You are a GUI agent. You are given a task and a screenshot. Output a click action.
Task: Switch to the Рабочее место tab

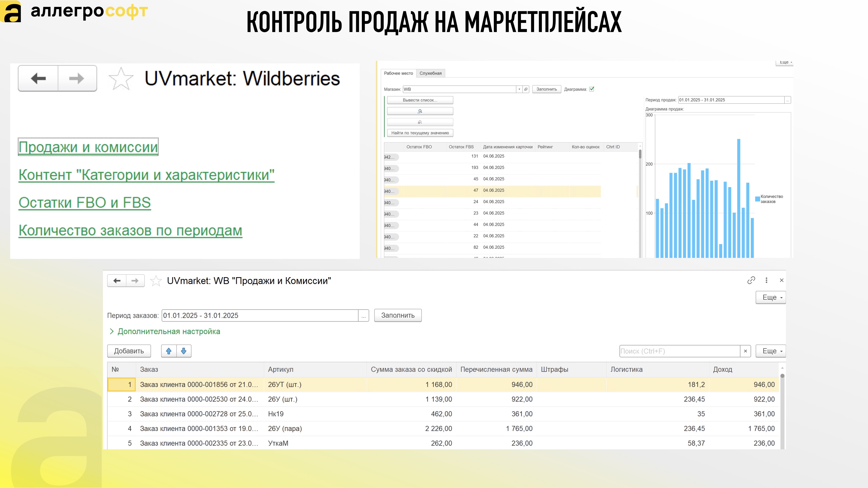point(398,73)
